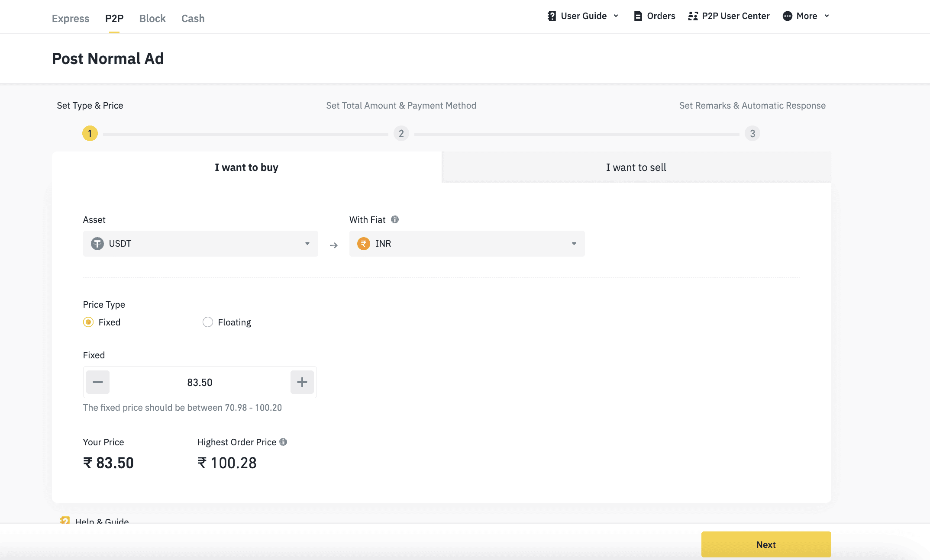
Task: Click the Help & Guide icon
Action: [x=65, y=521]
